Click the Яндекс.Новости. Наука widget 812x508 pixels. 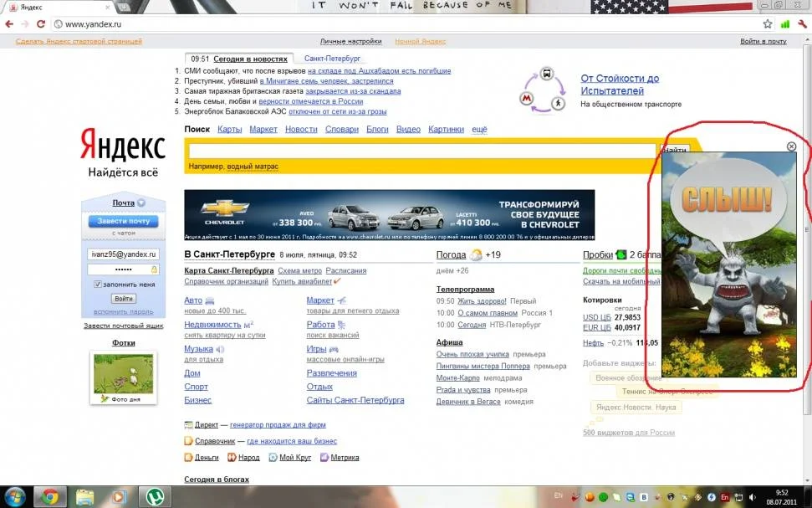click(x=636, y=408)
